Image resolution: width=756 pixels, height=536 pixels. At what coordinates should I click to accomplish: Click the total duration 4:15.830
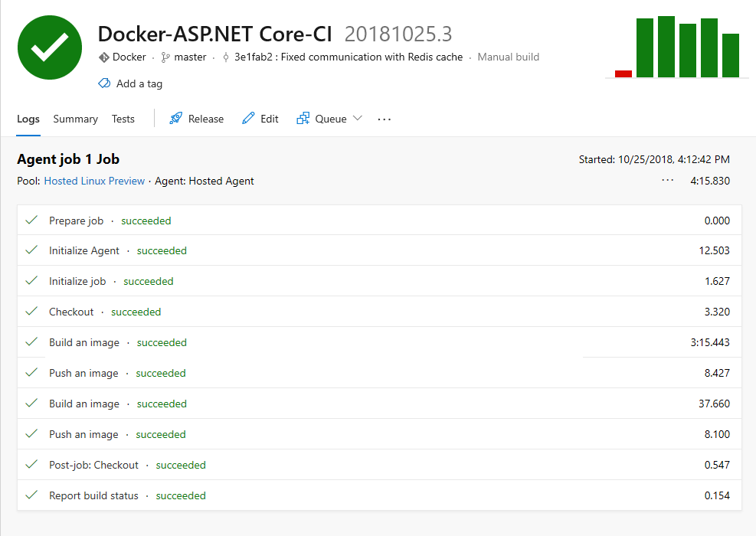point(710,181)
